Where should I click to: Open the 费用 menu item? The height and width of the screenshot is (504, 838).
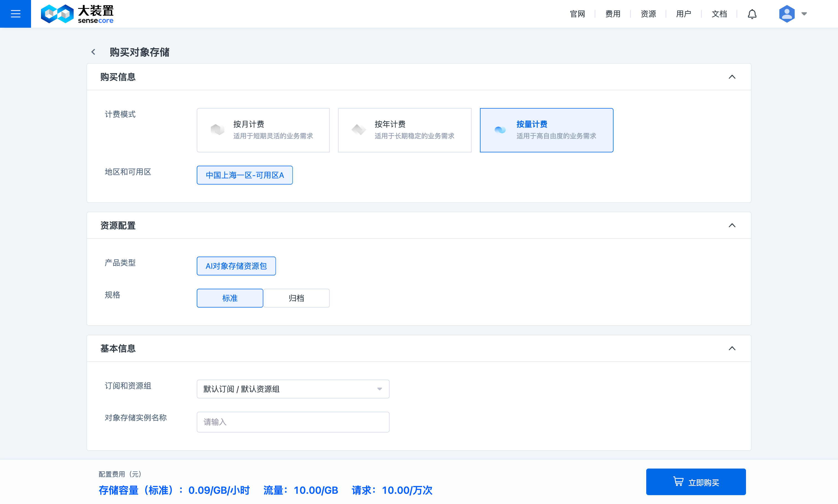(612, 14)
